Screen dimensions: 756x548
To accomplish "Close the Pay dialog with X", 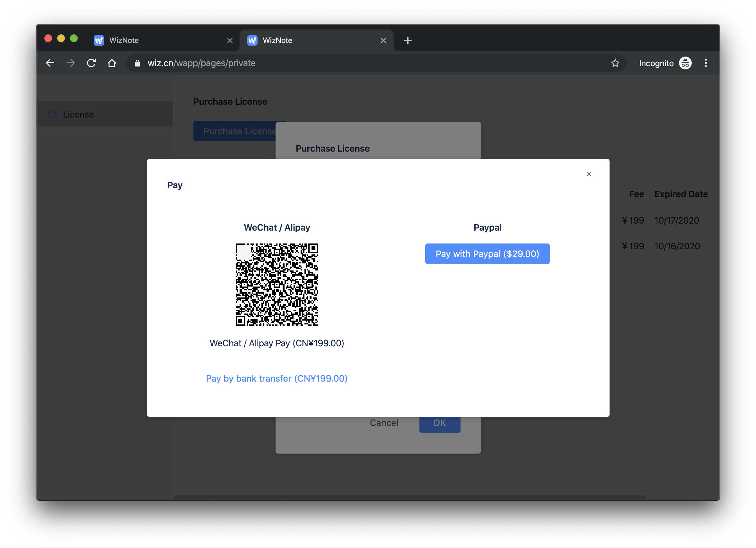I will pos(589,174).
